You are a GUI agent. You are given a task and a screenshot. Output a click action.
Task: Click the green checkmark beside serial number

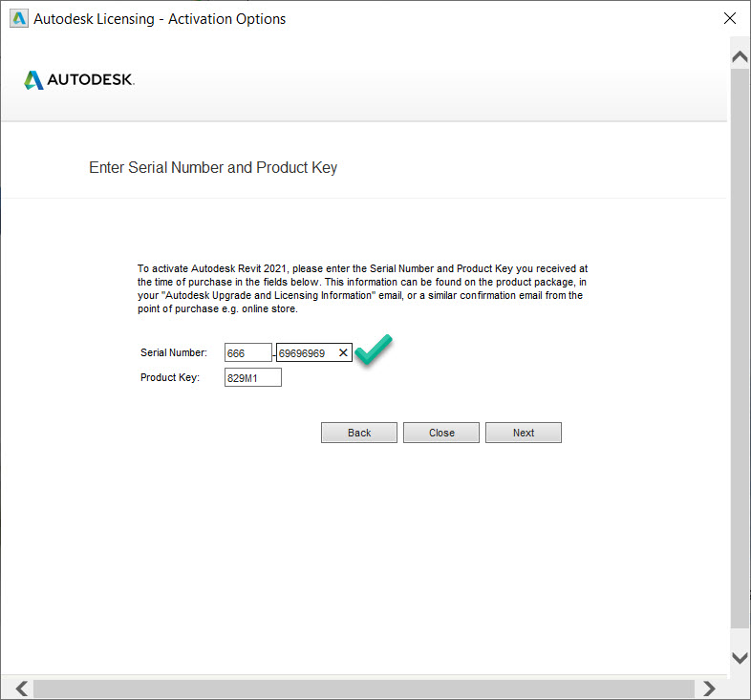[374, 350]
